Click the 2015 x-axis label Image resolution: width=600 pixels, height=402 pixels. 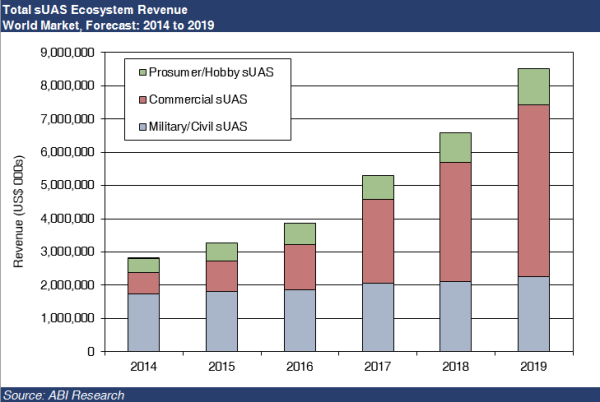click(x=222, y=366)
